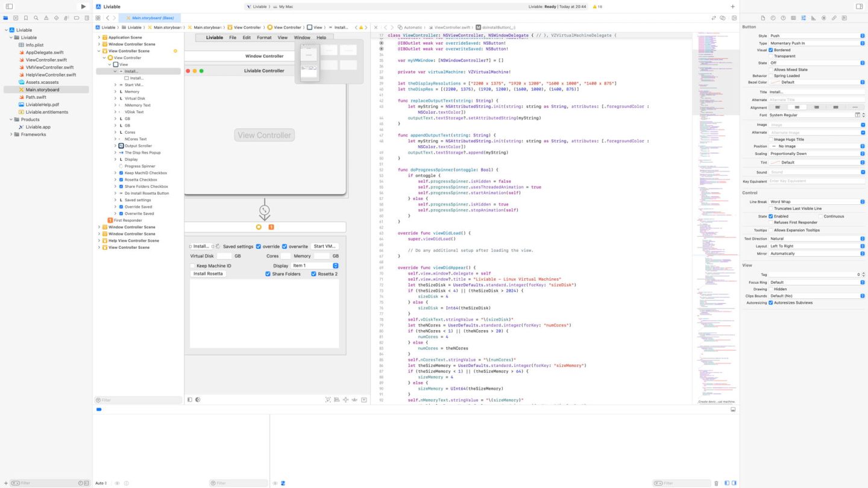Run the Liviable project with the play button
868x488 pixels.
[83, 7]
